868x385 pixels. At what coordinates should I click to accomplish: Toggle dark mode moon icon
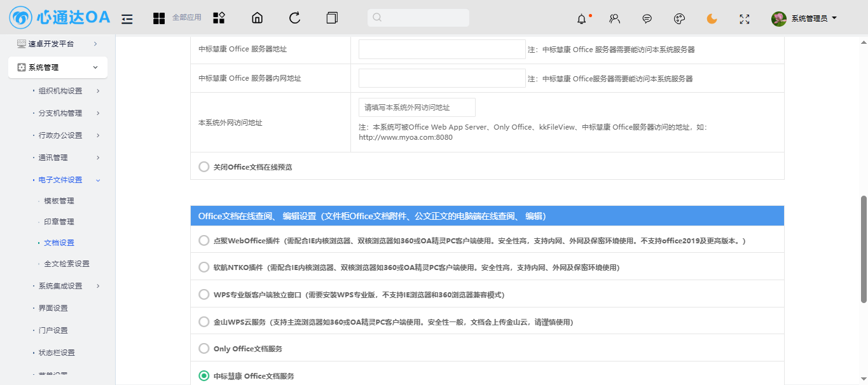712,18
